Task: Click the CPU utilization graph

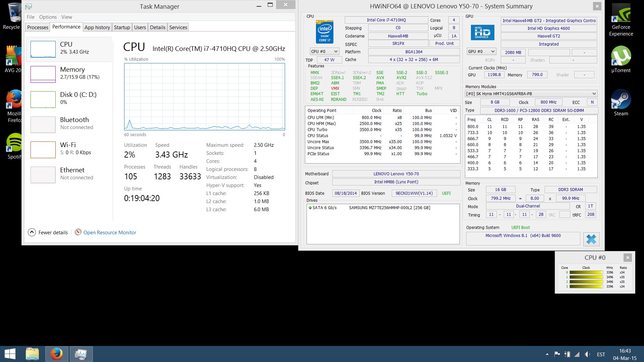Action: pyautogui.click(x=204, y=97)
